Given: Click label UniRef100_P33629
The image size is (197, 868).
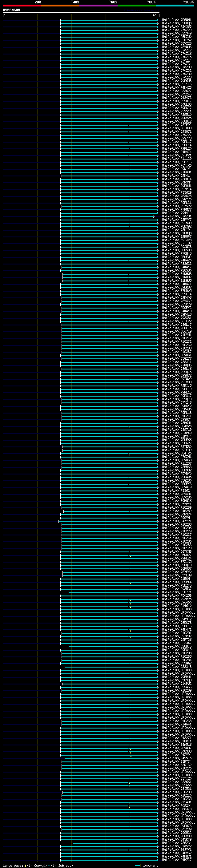Looking at the screenshot, I should coord(177,192).
